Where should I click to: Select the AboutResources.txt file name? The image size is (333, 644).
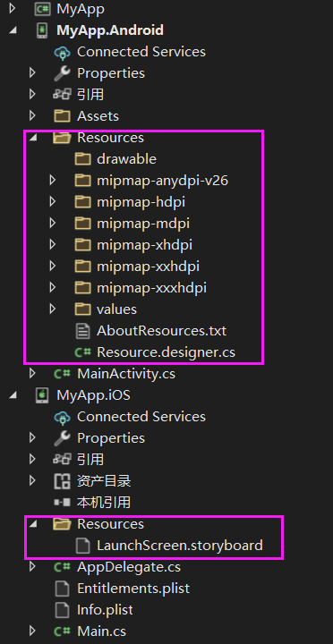point(161,331)
